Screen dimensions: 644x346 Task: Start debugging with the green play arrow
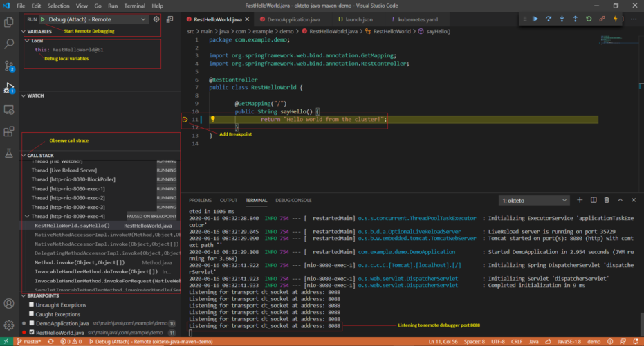coord(43,19)
